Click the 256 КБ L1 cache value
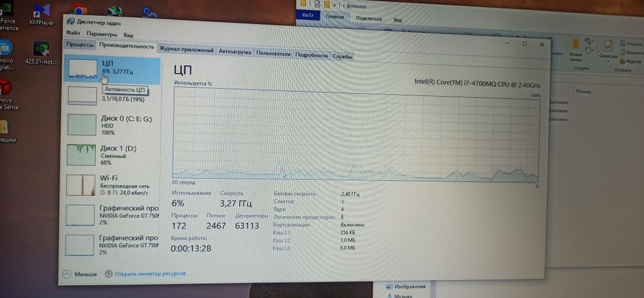 point(348,233)
